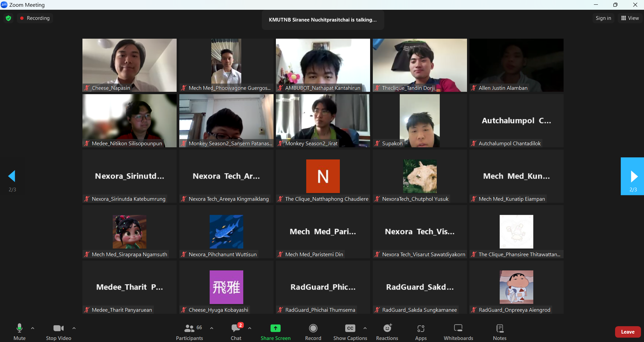Image resolution: width=644 pixels, height=342 pixels.
Task: Click the Mech Med_Phoowagone Guergos name label
Action: pos(230,88)
